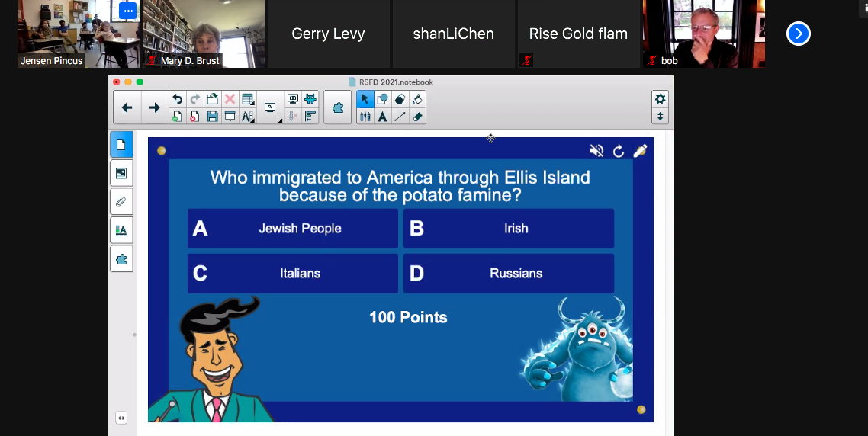Go to the next page with forward arrow
Image resolution: width=868 pixels, height=436 pixels.
(x=154, y=108)
